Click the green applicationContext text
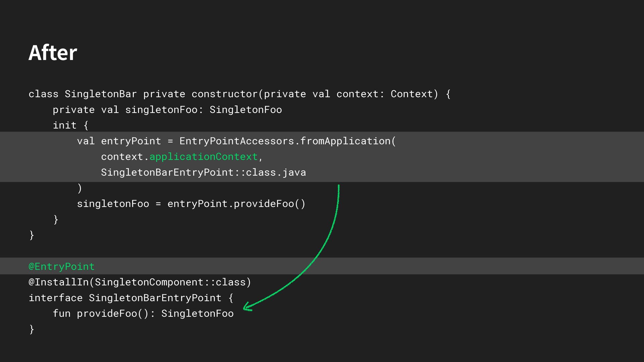Viewport: 644px width, 362px height. tap(203, 157)
